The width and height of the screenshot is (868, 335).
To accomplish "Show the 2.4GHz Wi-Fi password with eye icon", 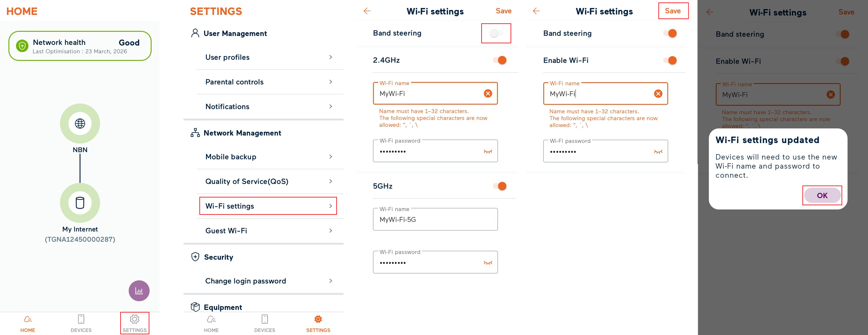I will (488, 151).
